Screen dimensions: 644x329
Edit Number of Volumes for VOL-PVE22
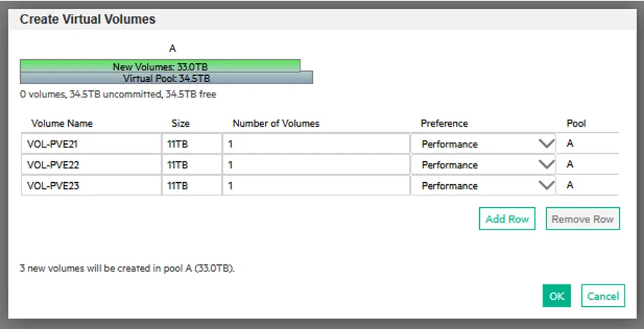(316, 165)
